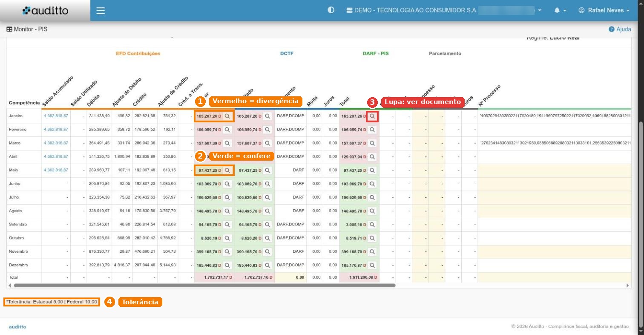The image size is (644, 335).
Task: View the DARF Total document for Julho
Action: [x=372, y=197]
